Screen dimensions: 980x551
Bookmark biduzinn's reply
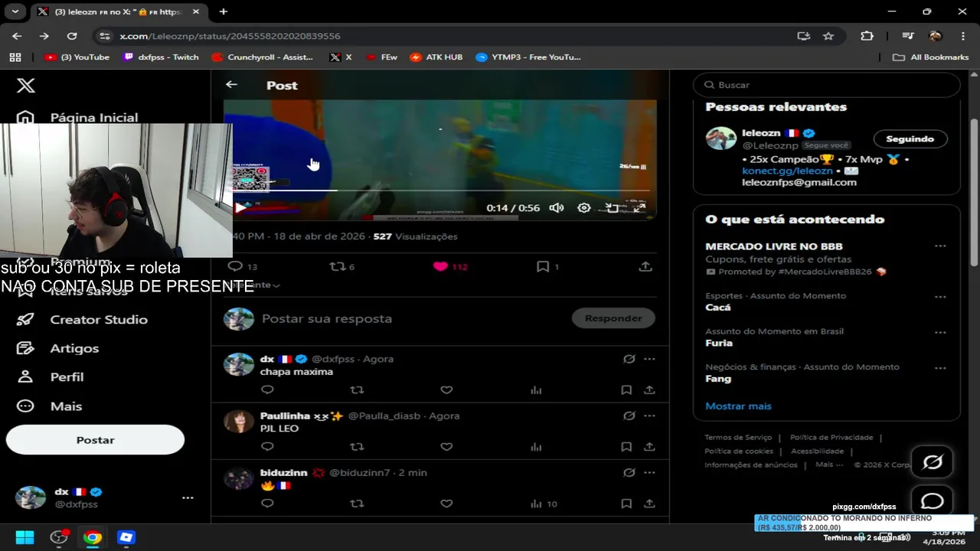[x=626, y=504]
